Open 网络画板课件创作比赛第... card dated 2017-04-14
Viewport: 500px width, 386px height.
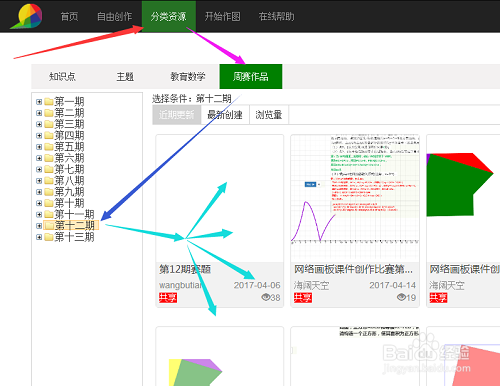353,269
